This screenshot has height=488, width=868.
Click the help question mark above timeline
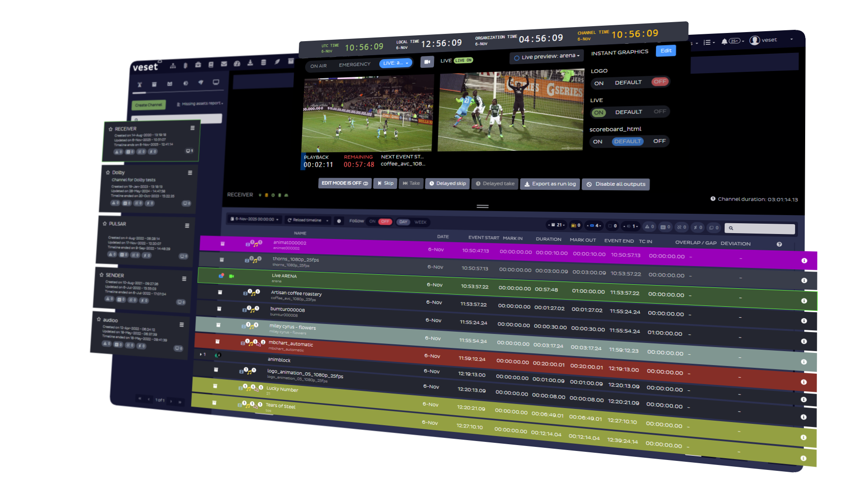pos(779,244)
